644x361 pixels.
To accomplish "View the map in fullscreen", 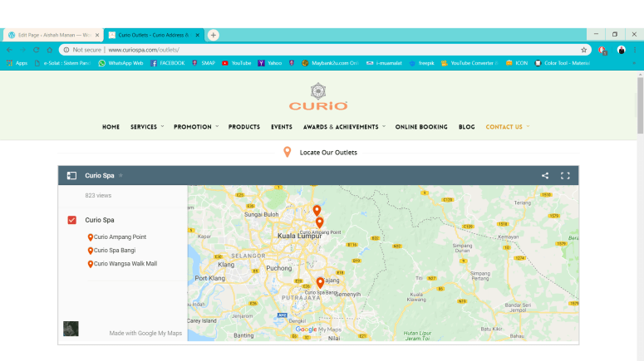I will (565, 176).
